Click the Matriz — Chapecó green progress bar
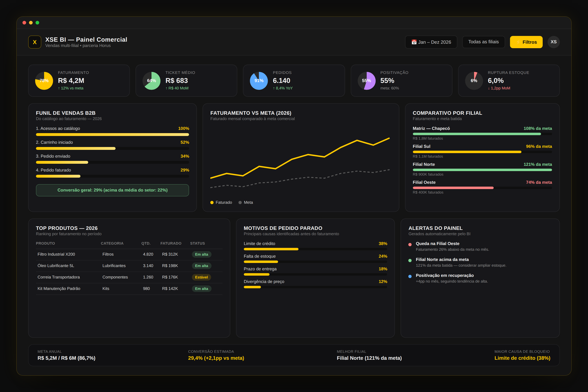This screenshot has width=588, height=392. pos(477,134)
